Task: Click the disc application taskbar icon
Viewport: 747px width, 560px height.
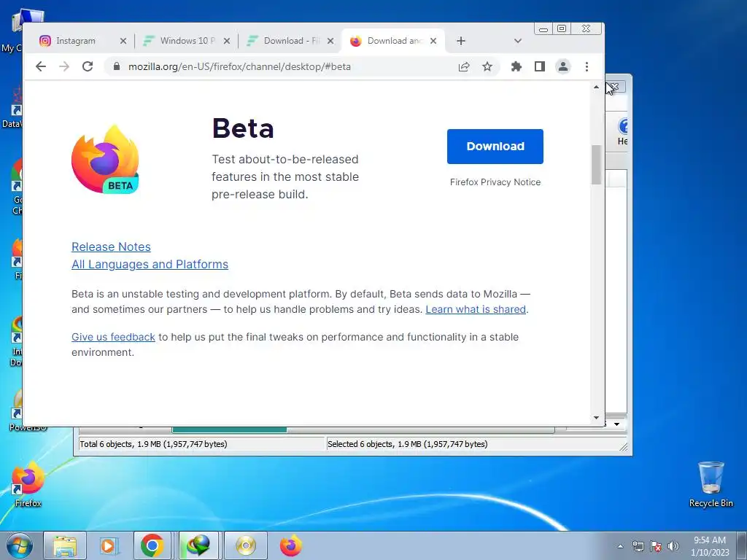Action: click(x=245, y=545)
